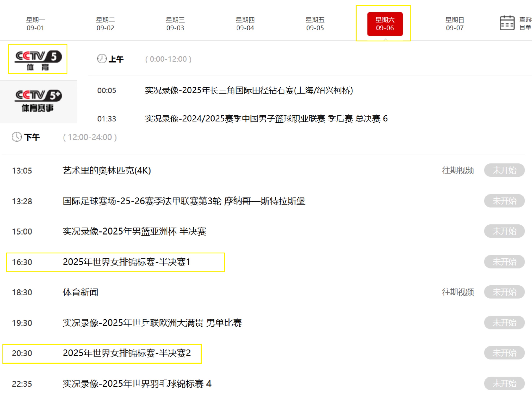Click the 下午 clock icon
The width and height of the screenshot is (532, 398).
click(17, 137)
